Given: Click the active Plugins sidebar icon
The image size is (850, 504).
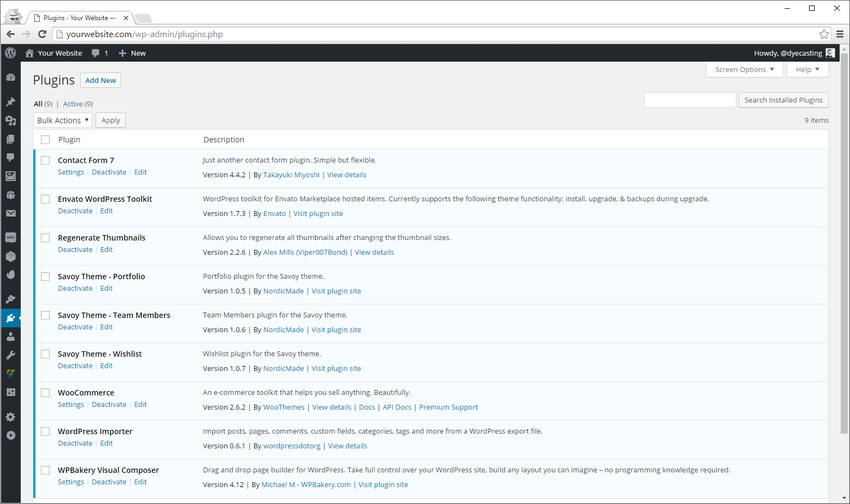Looking at the screenshot, I should point(10,318).
